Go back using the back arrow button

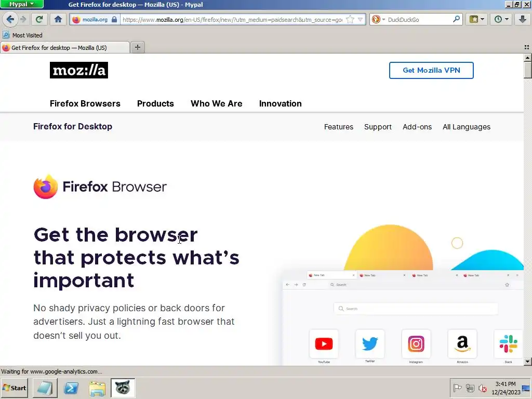10,19
